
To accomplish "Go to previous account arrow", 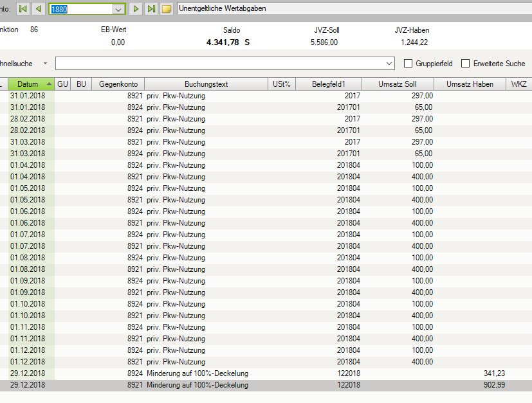I will 39,9.
